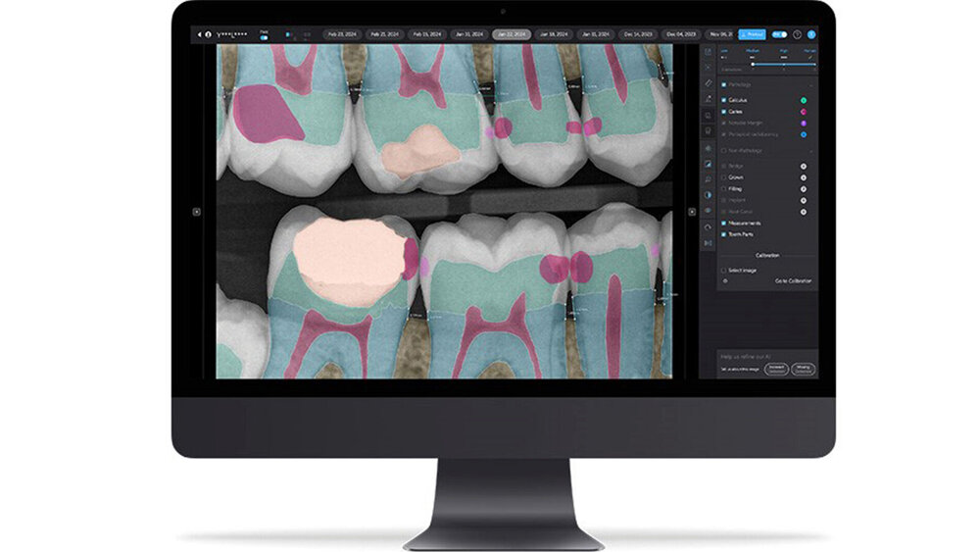Screen dimensions: 980x552
Task: Click the back arrow in the top bar
Action: tap(199, 34)
